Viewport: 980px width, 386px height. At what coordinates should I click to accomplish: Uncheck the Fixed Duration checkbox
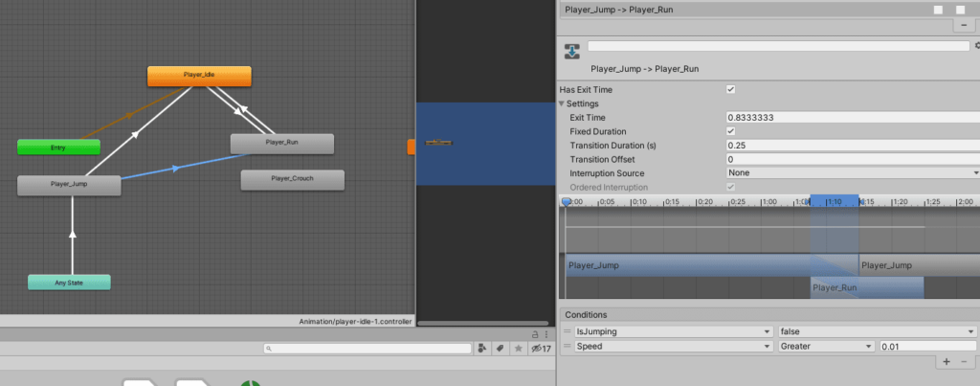[731, 131]
